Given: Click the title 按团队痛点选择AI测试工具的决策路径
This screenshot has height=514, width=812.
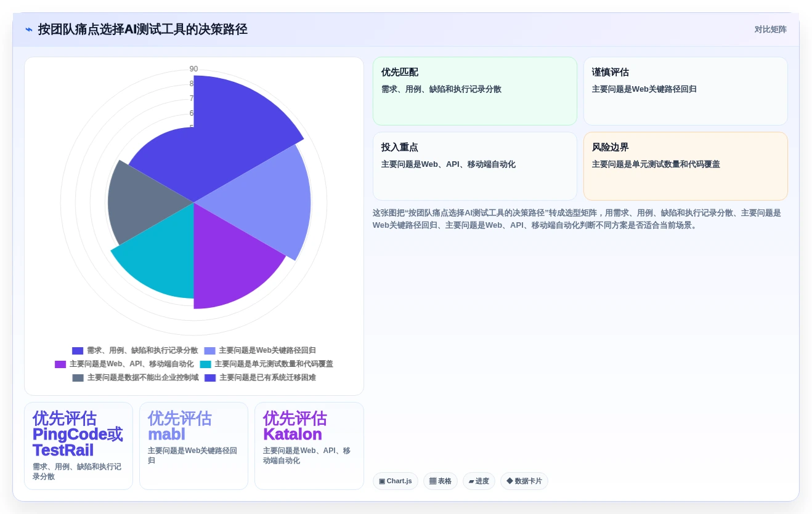Looking at the screenshot, I should 143,30.
